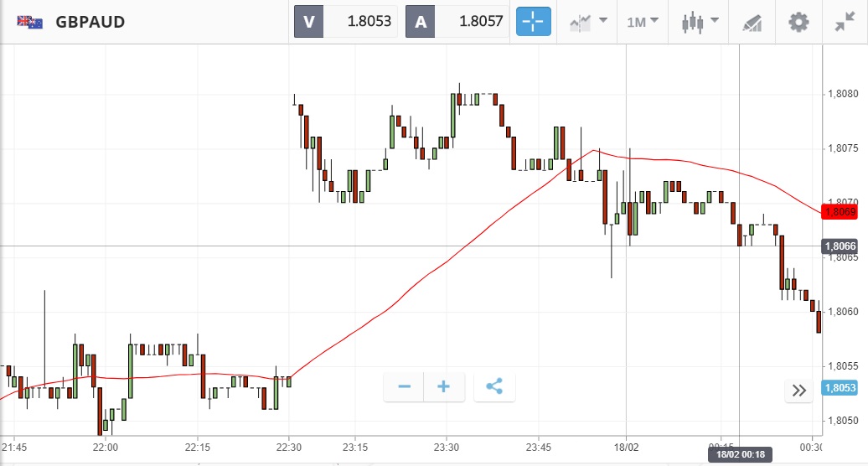Open the indicators dropdown
Viewport: 868px width, 466px height.
(587, 22)
